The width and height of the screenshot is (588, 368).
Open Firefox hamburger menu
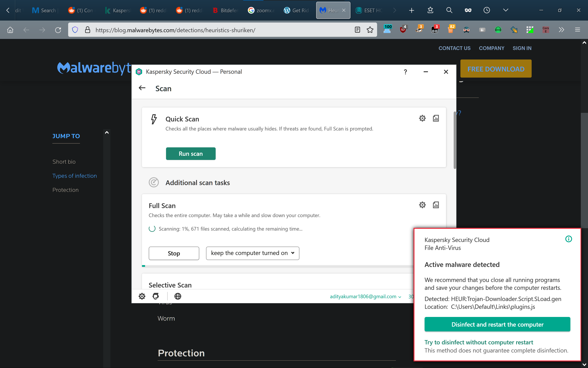pos(577,30)
